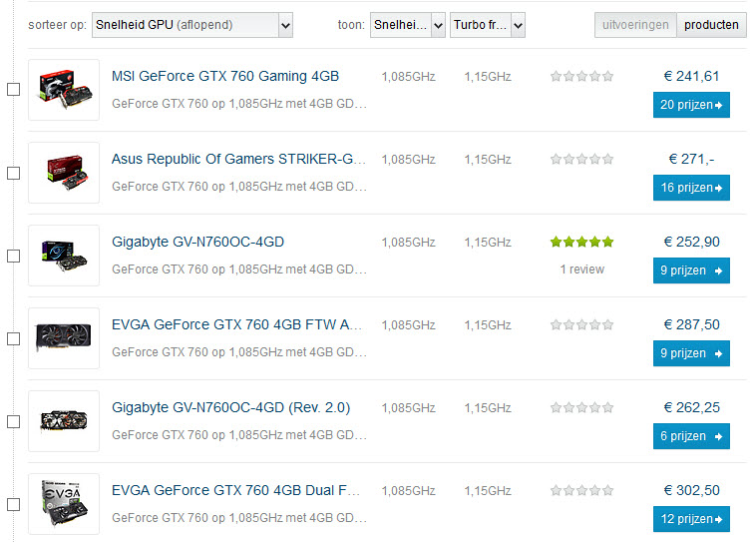Image resolution: width=756 pixels, height=542 pixels.
Task: Open 'Gigabyte GV-N760OC-4GD (Rev. 2.0)' title link
Action: coord(230,407)
